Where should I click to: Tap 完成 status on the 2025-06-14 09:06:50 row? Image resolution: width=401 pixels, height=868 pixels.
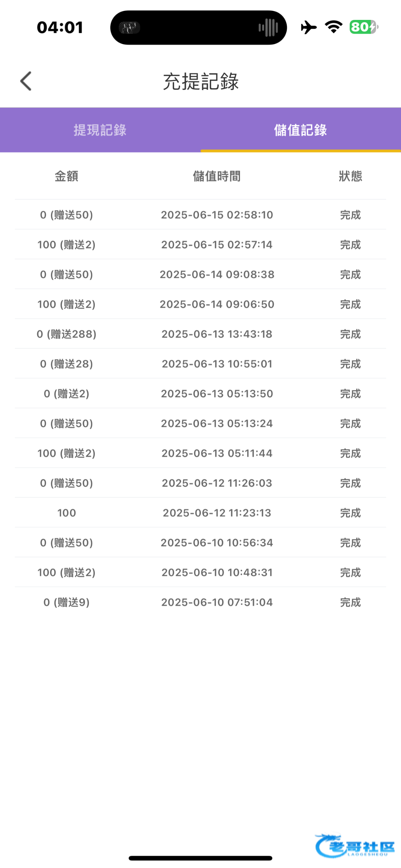(350, 305)
